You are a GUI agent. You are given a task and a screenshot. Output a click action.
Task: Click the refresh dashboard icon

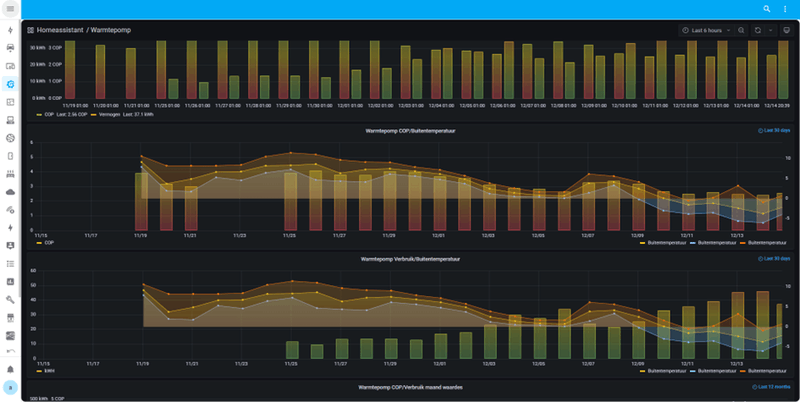pos(758,30)
